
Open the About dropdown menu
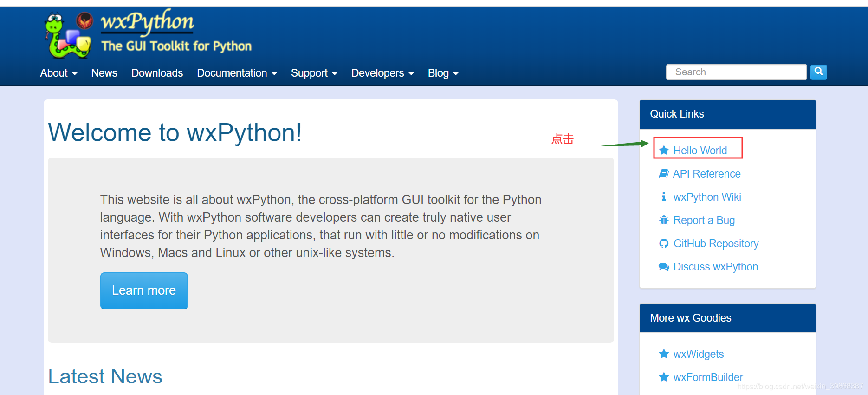[58, 73]
